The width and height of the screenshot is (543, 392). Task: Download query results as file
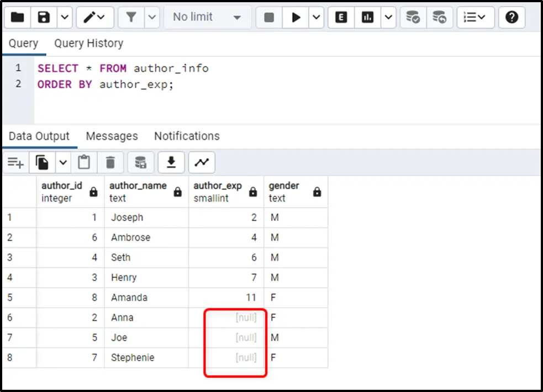pyautogui.click(x=171, y=162)
